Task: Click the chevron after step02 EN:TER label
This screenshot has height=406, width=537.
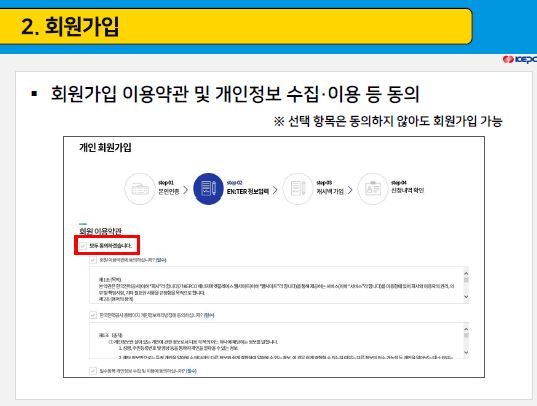Action: point(275,190)
